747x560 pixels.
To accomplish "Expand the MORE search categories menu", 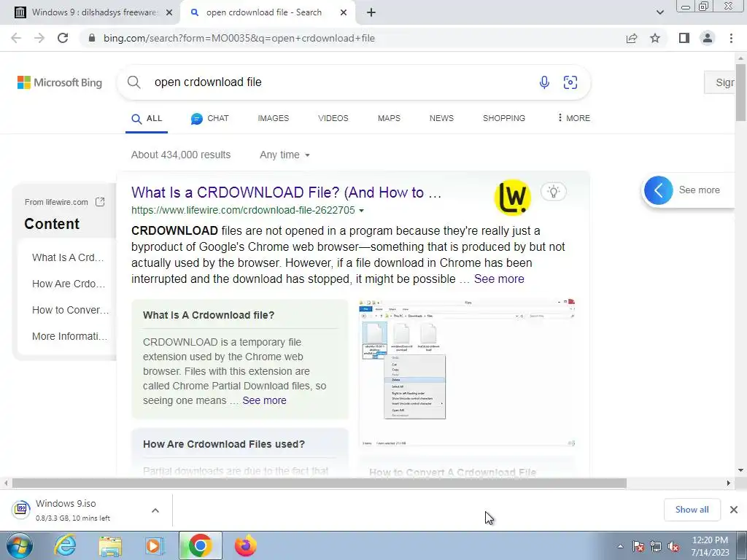I will pos(573,118).
